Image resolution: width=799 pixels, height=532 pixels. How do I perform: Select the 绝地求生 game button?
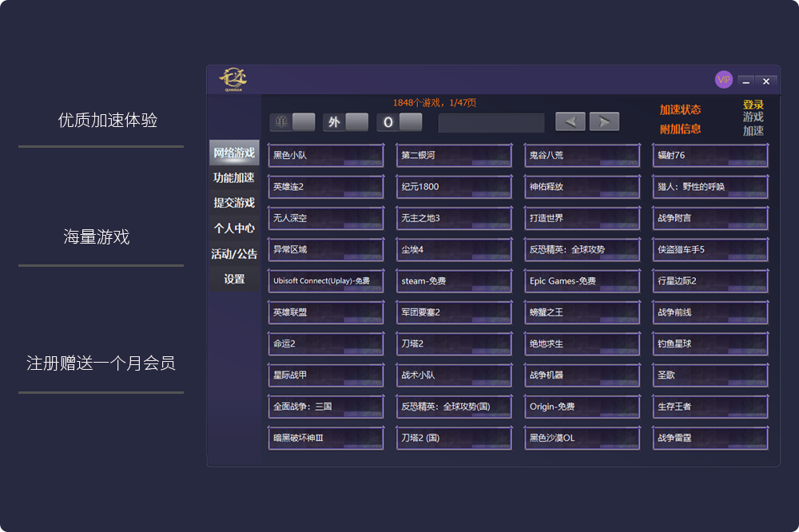click(582, 343)
